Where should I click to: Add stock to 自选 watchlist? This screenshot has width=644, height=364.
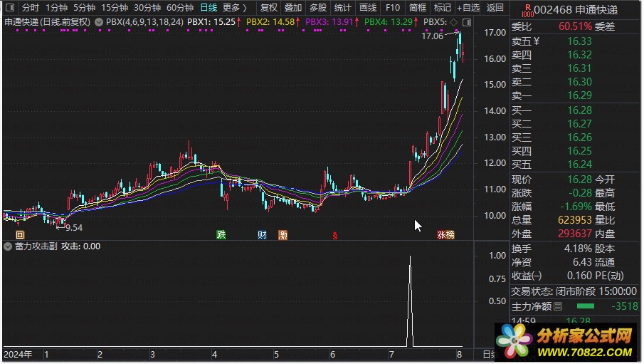click(x=468, y=7)
